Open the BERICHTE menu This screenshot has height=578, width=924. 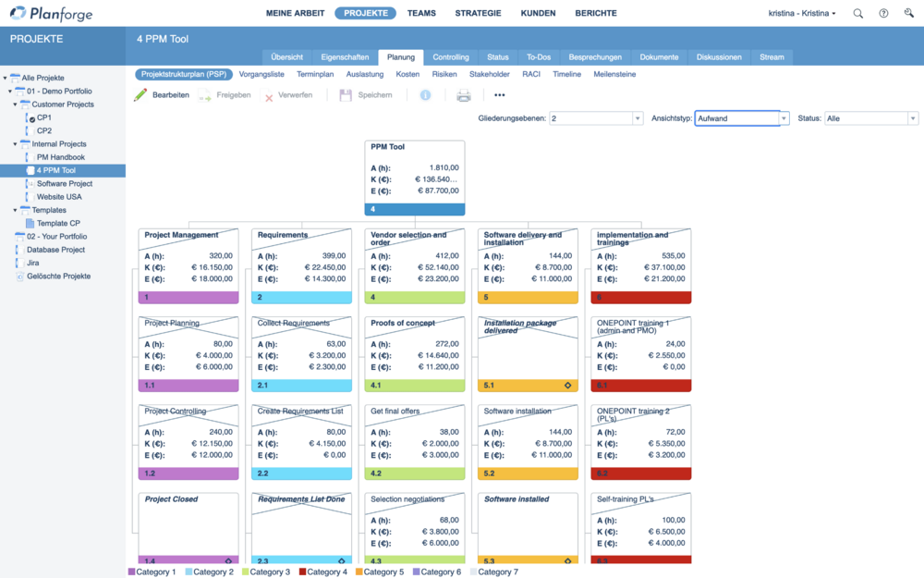pyautogui.click(x=596, y=14)
